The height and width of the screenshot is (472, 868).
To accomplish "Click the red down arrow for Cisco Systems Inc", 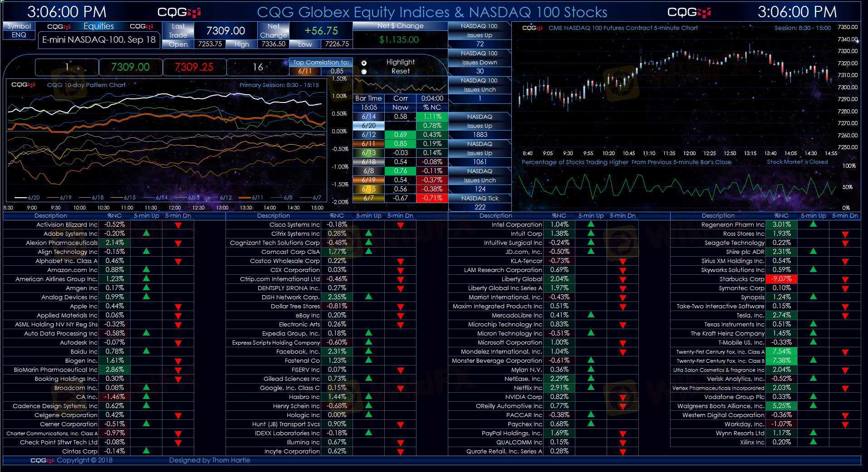I will 400,225.
